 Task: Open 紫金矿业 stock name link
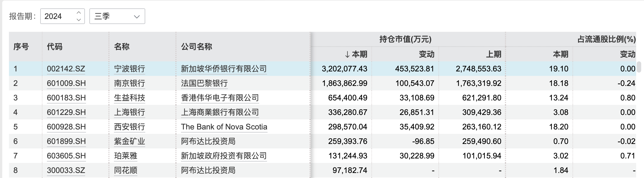(x=129, y=141)
